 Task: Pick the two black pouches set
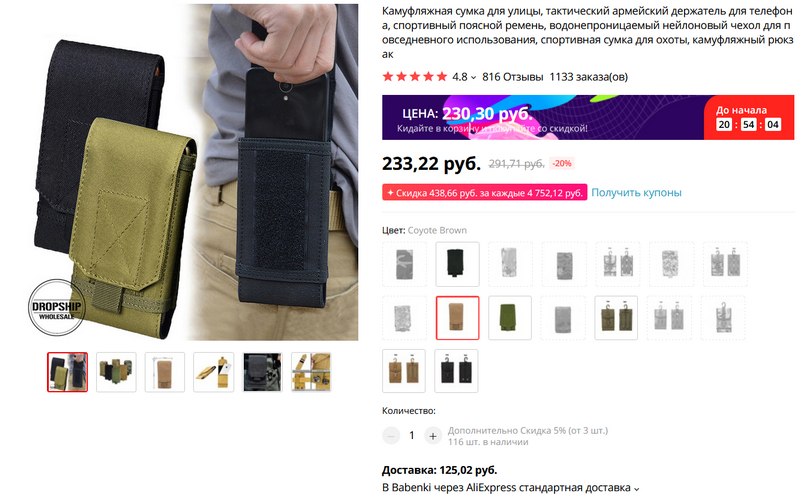456,371
